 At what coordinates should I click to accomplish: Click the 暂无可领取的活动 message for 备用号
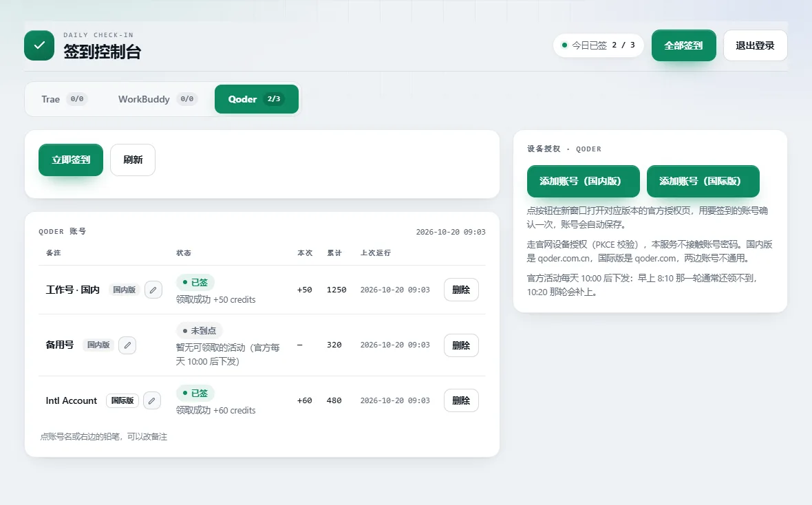(228, 354)
